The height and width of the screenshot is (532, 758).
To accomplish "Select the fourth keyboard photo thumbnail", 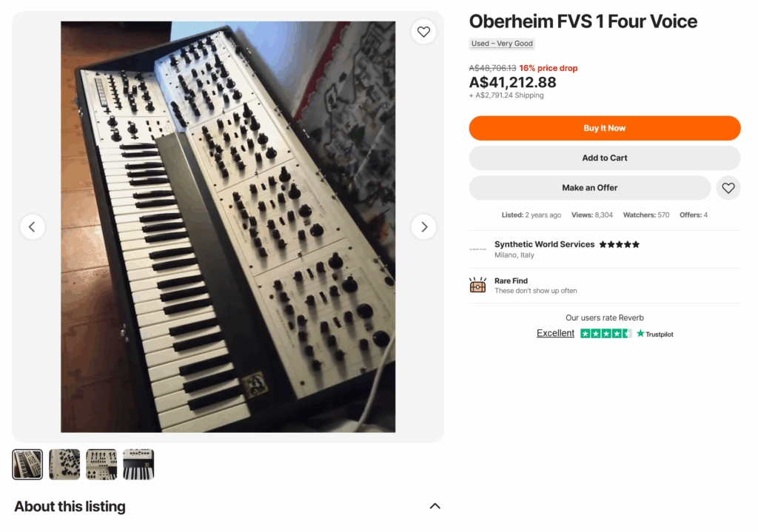I will (138, 465).
